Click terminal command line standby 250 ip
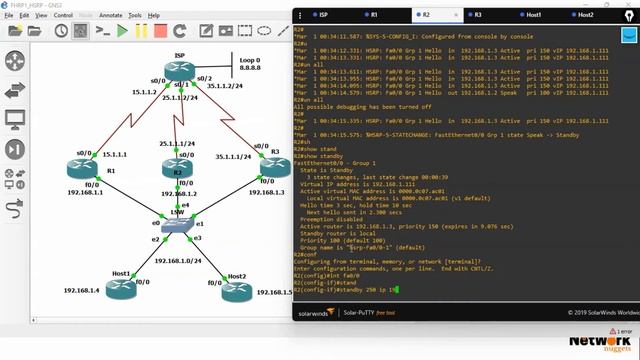 point(346,290)
